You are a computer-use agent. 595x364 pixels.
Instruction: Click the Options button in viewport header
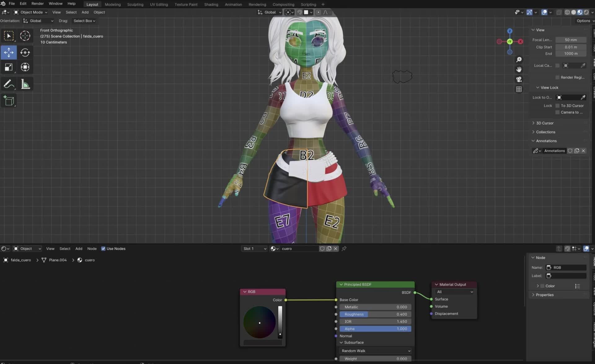584,21
